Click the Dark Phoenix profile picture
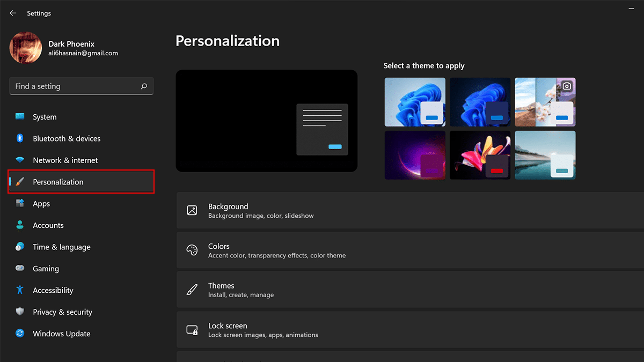Screen dimensions: 644x362 [x=26, y=48]
